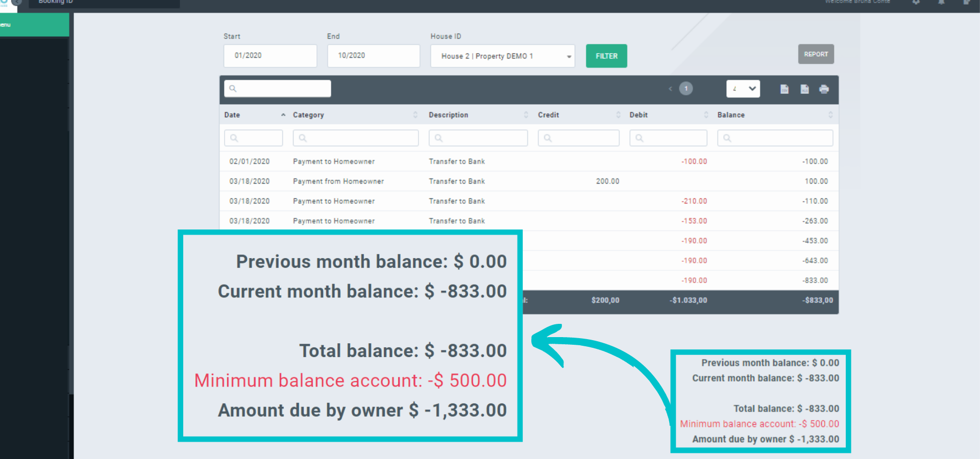Click the Description column filter box

coord(478,138)
